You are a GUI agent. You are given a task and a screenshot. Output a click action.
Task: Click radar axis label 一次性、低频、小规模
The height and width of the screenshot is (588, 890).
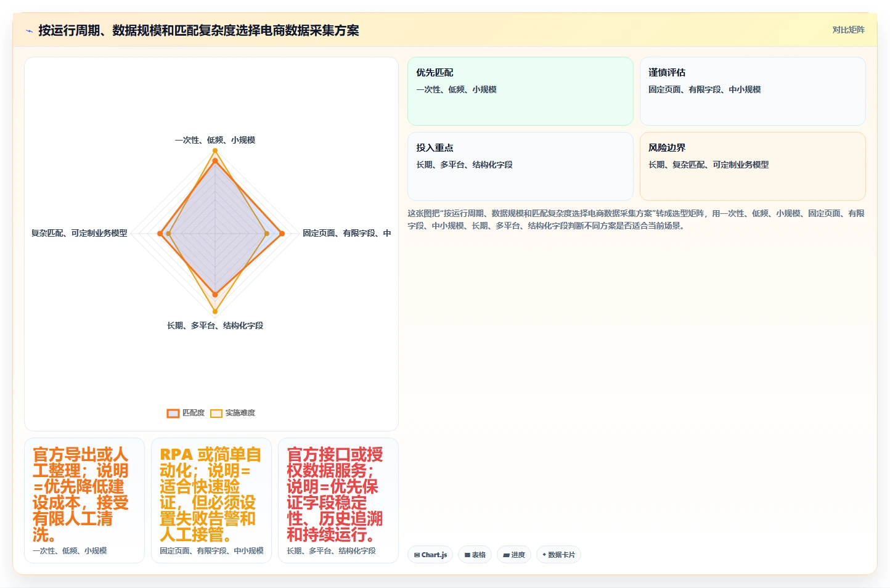[x=215, y=140]
